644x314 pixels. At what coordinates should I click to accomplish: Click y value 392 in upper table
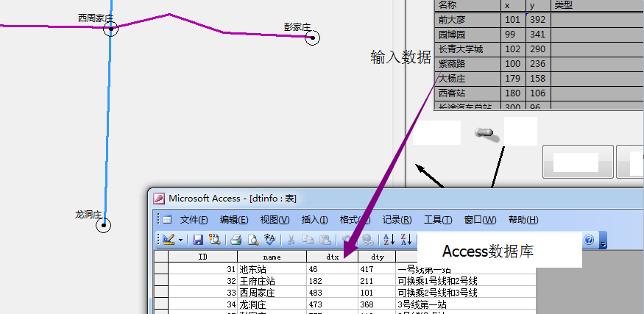tap(538, 20)
